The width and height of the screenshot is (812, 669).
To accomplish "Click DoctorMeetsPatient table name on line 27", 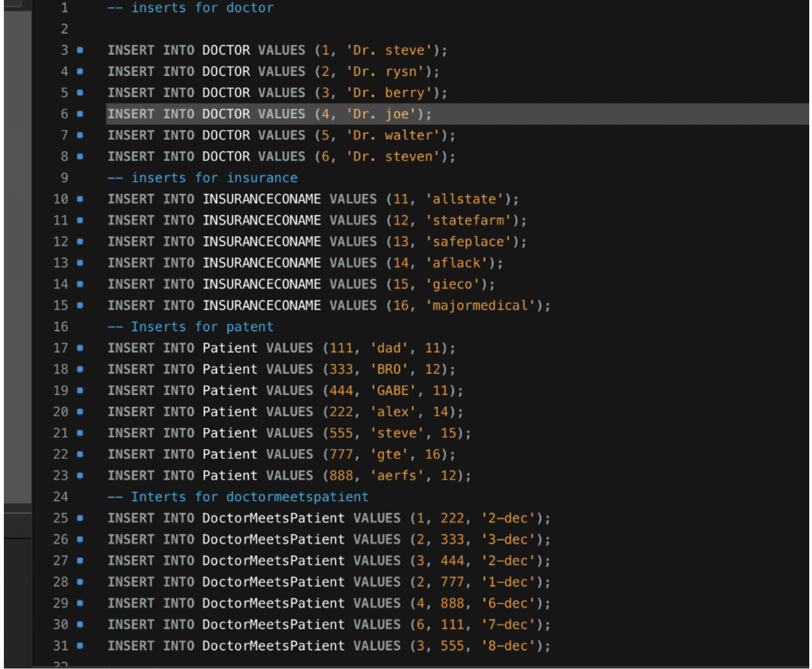I will pyautogui.click(x=274, y=561).
